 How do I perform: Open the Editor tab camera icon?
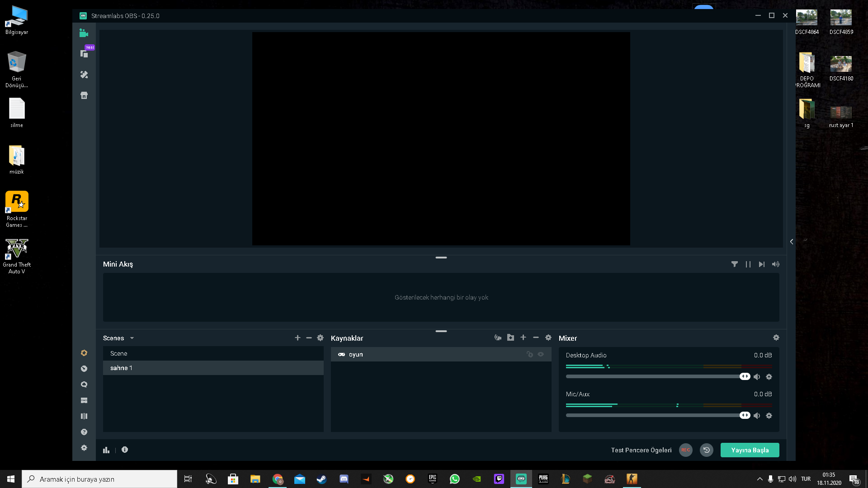click(84, 33)
